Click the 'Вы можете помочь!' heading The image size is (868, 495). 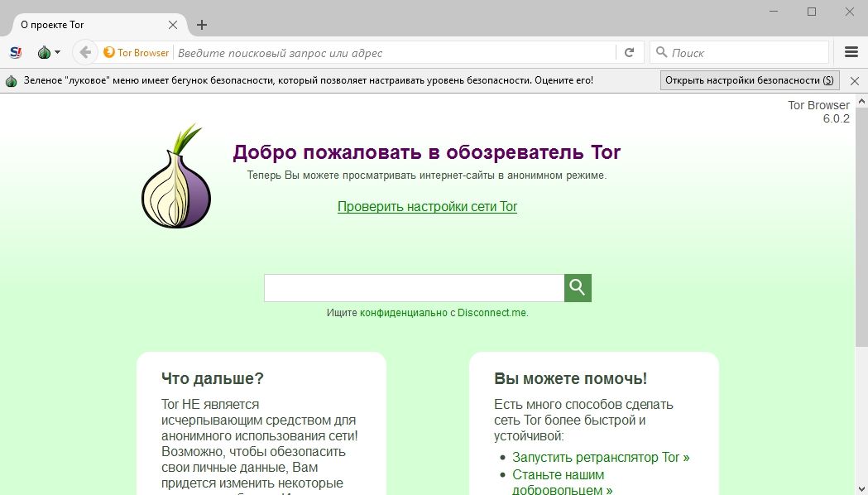pyautogui.click(x=571, y=379)
